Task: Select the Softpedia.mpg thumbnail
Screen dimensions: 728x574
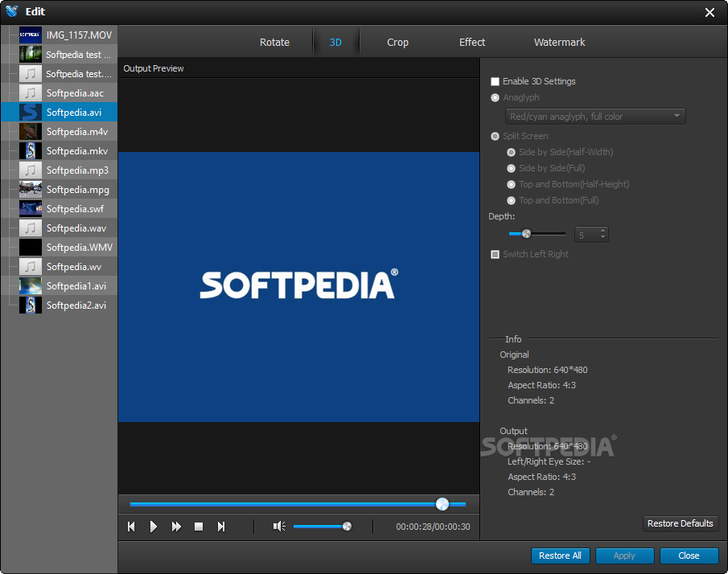Action: pyautogui.click(x=31, y=189)
